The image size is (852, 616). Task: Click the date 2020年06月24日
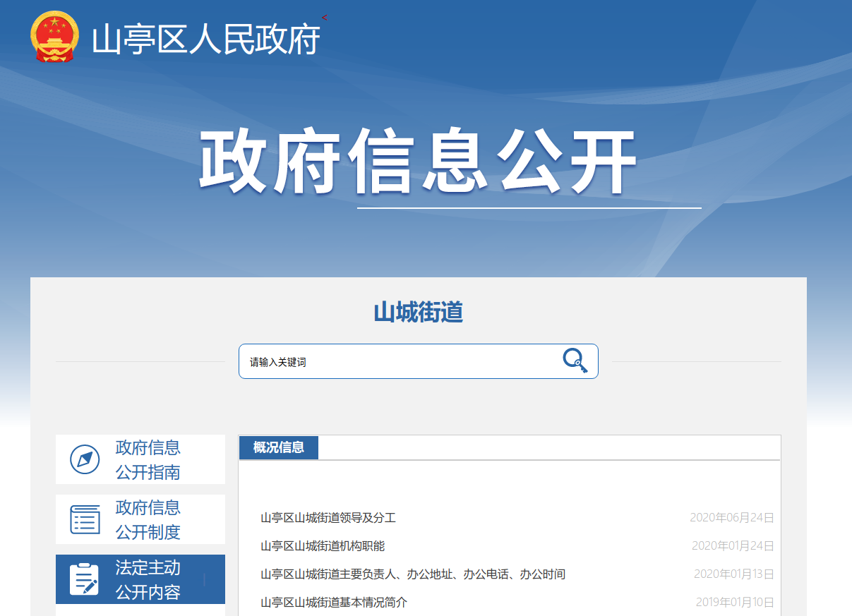tap(732, 518)
